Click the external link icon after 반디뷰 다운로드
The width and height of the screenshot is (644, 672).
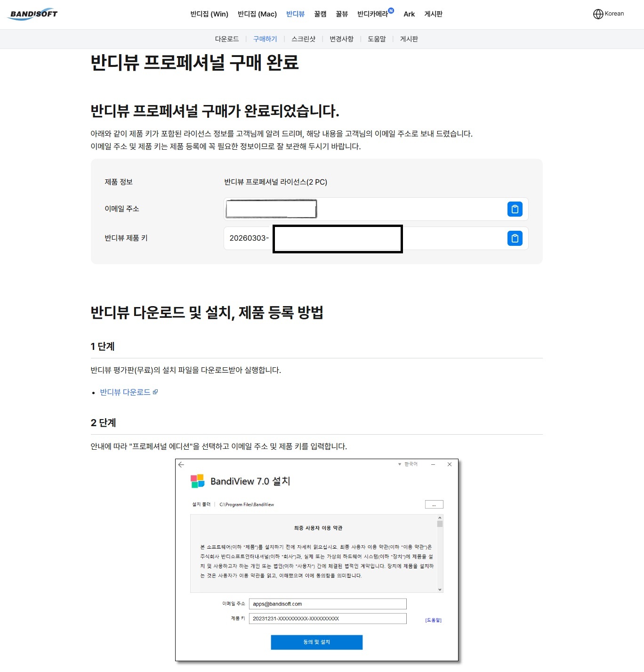point(155,392)
